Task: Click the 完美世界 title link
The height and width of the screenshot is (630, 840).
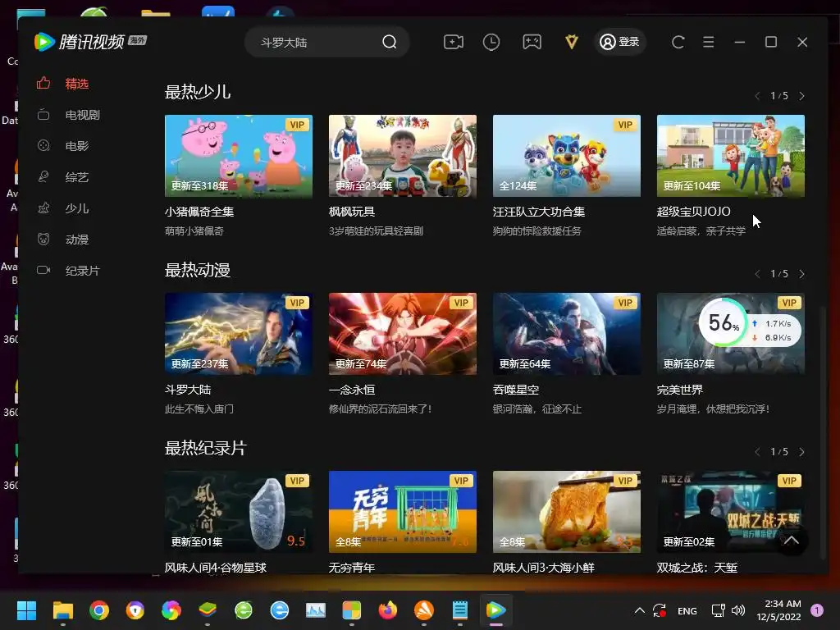Action: (x=680, y=390)
